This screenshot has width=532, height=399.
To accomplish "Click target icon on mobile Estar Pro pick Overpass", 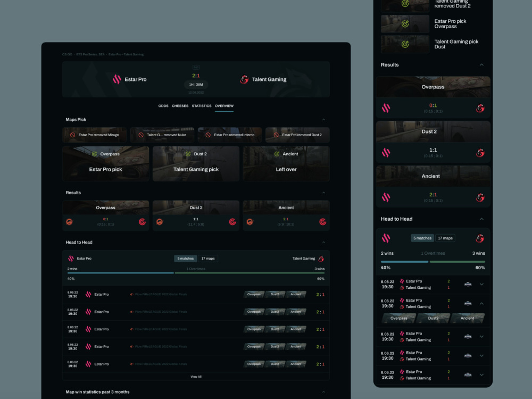I will (x=405, y=24).
